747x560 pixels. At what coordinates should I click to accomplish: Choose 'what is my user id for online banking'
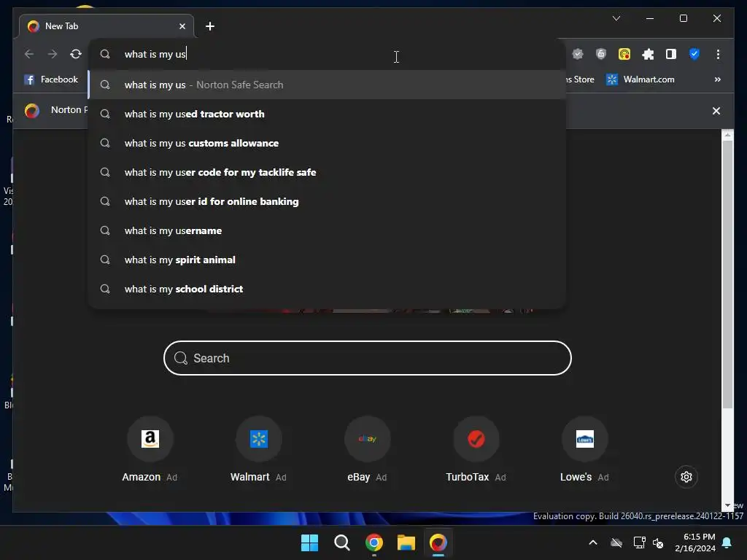[328, 201]
